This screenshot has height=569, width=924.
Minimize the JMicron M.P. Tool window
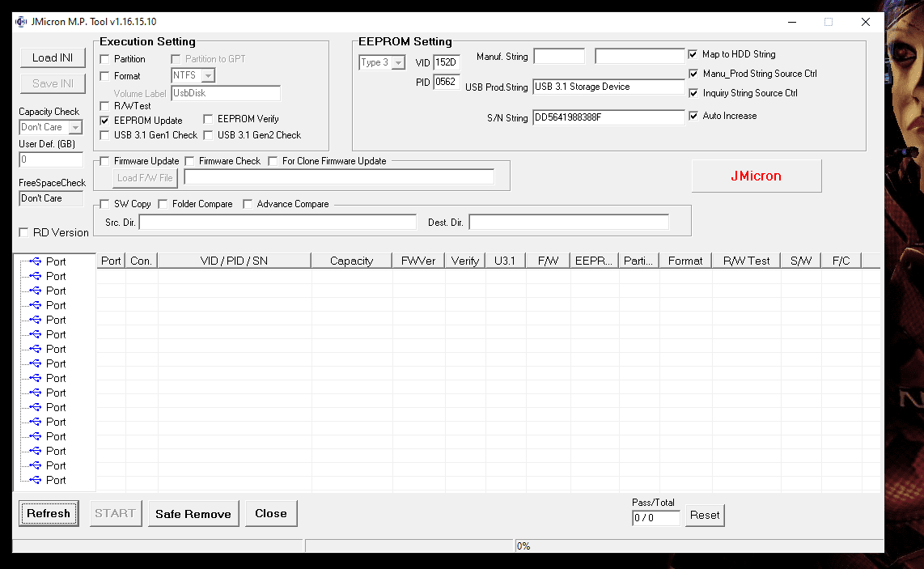click(x=792, y=22)
